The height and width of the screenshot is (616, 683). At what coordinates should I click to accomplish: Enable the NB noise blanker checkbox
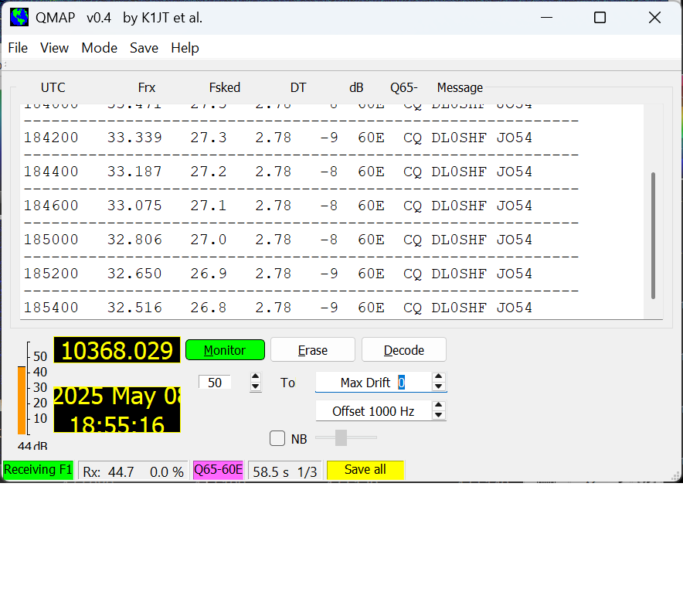[x=277, y=438]
